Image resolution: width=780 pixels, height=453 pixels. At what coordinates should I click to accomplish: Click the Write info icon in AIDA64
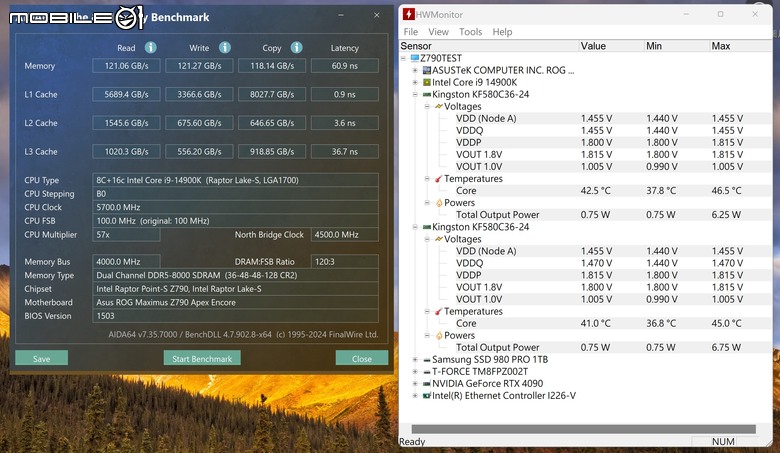coord(225,47)
